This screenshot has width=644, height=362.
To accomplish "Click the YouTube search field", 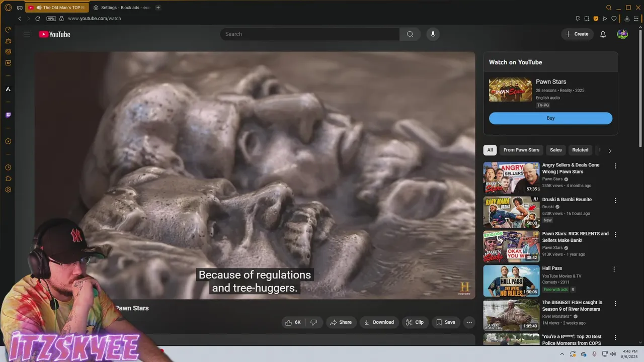I will point(310,34).
